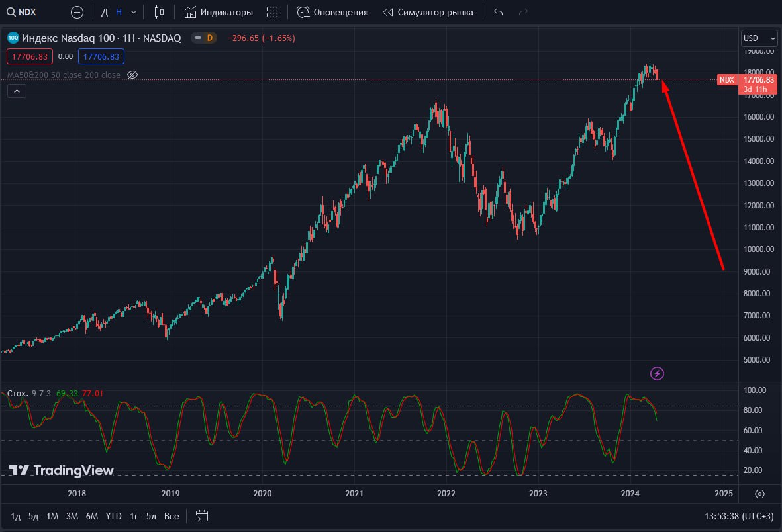Click the 2024 label on time axis
Image resolution: width=782 pixels, height=532 pixels.
[630, 493]
